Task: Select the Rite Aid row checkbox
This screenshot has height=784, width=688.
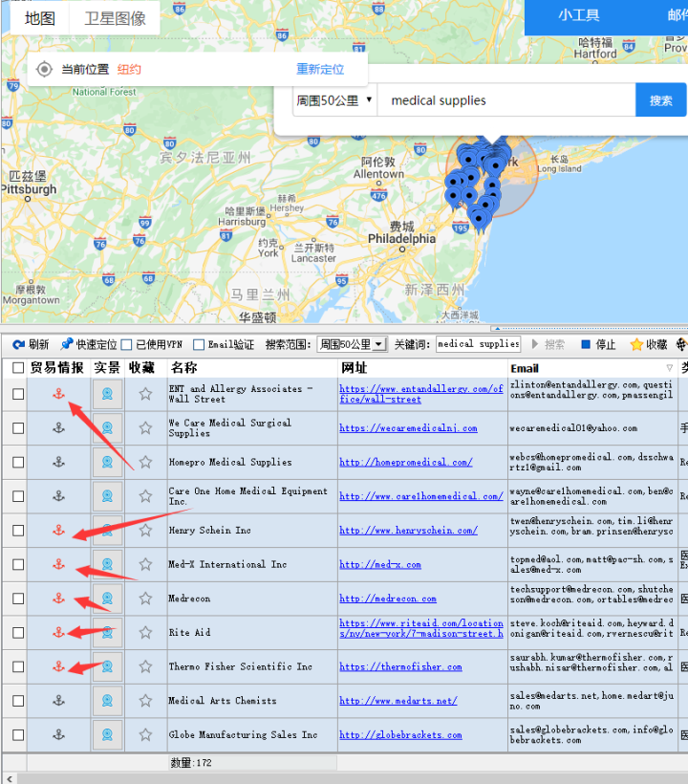Action: pos(18,633)
